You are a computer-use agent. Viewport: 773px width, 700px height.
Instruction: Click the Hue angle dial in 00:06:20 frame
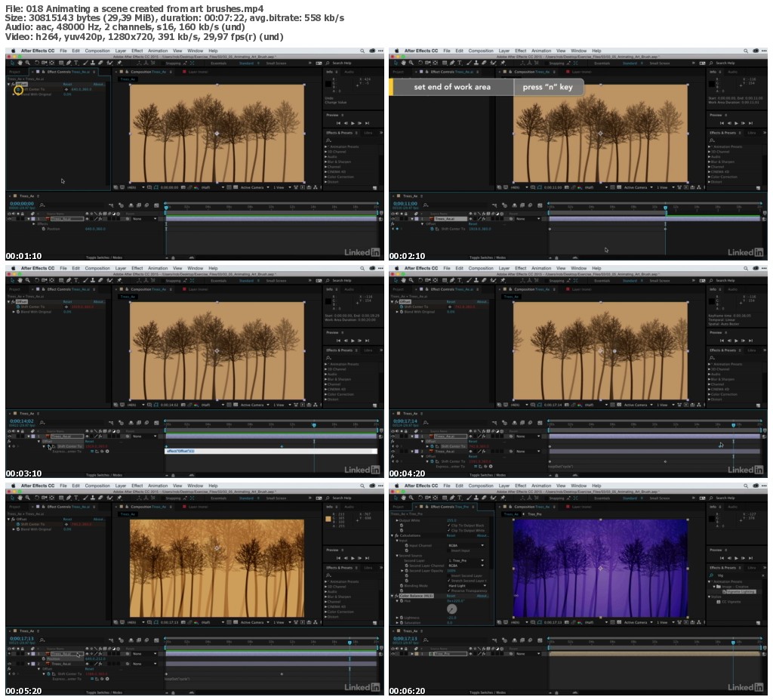coord(451,609)
